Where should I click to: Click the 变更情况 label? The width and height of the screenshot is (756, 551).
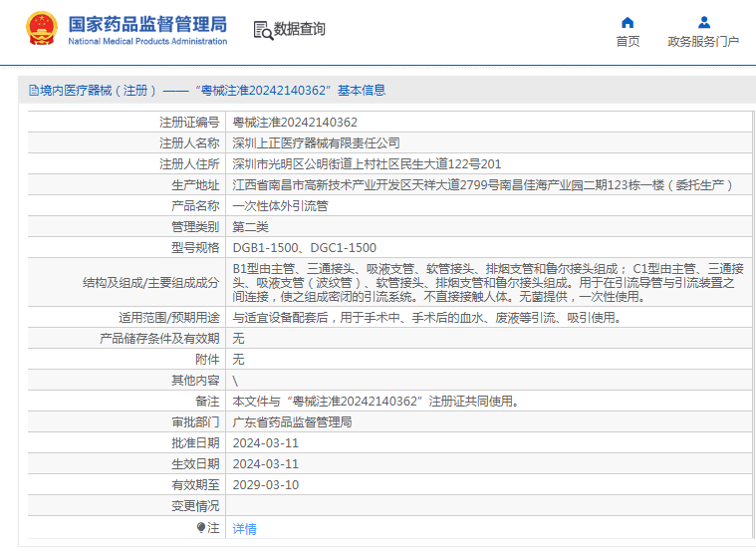[195, 505]
